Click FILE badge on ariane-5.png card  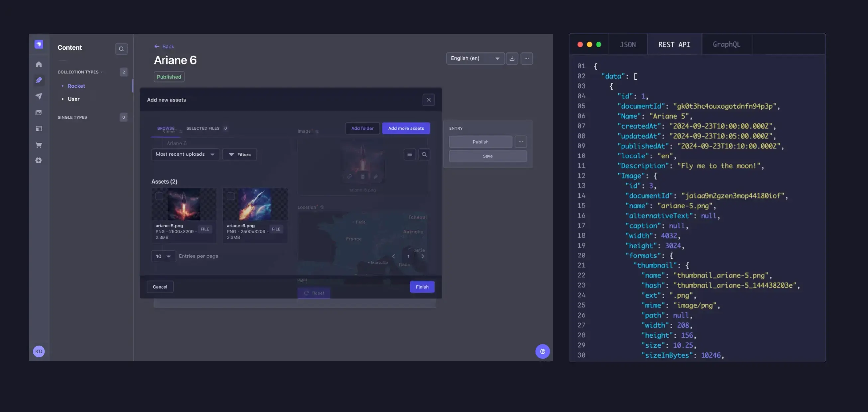coord(205,229)
